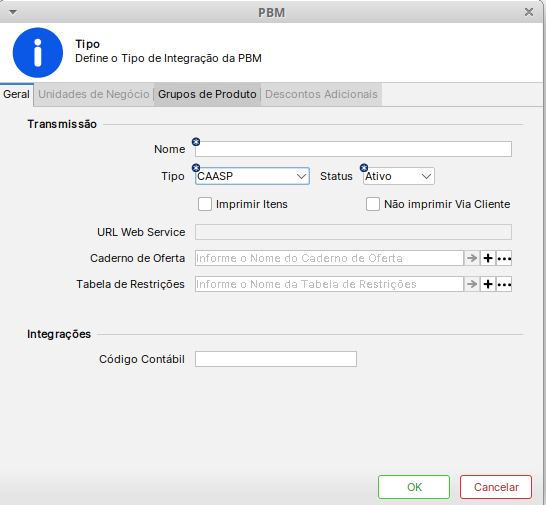Open Tabela de Restrições ellipsis search
The image size is (546, 505).
coord(504,284)
